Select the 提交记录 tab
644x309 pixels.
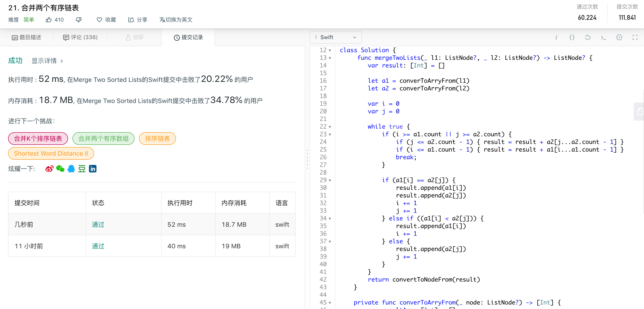[188, 38]
